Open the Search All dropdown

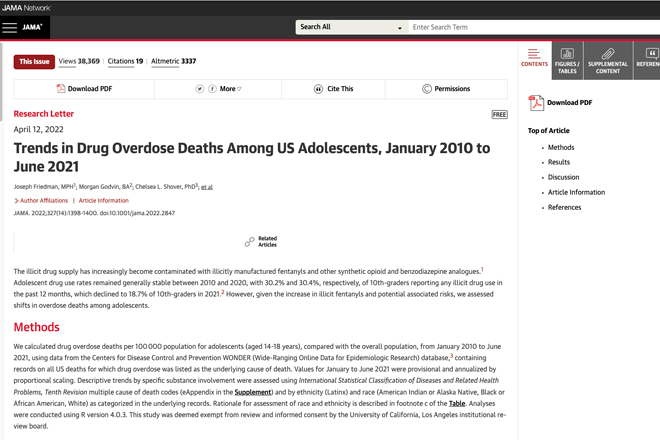pyautogui.click(x=351, y=27)
